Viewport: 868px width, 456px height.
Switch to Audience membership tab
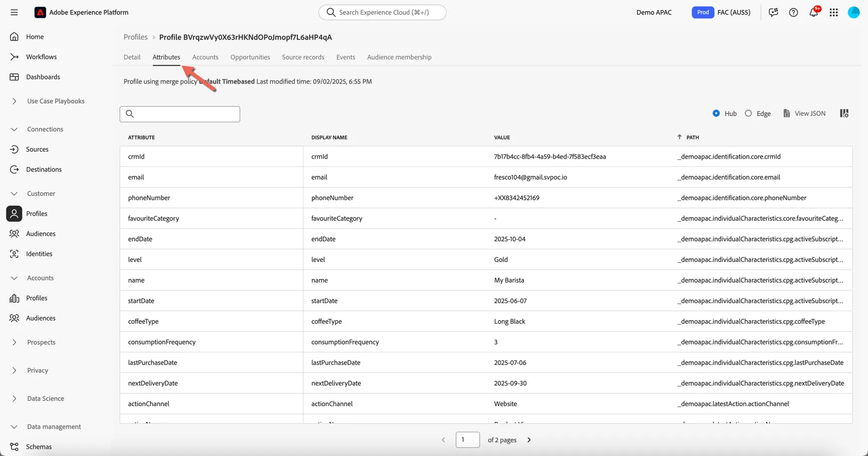(x=399, y=57)
